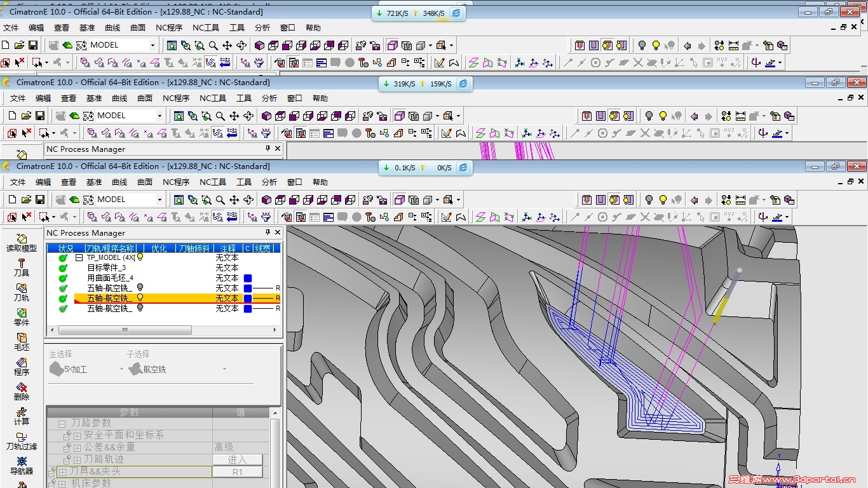
Task: Create a new 程序 (procedure) from sidebar
Action: pos(22,367)
